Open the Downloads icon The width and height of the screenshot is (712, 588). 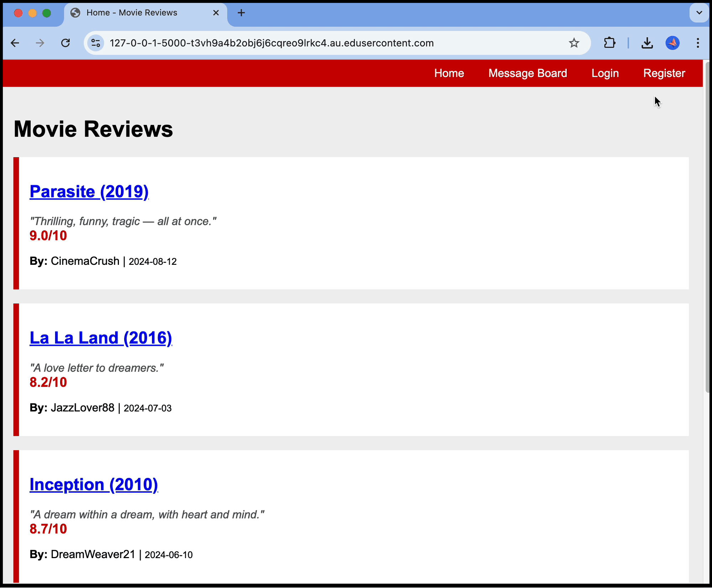(647, 43)
